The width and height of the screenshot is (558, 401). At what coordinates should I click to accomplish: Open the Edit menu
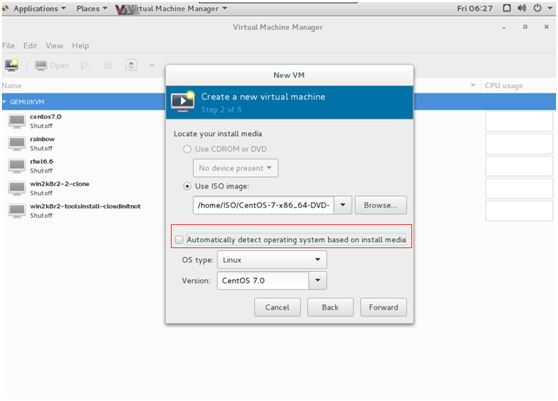coord(30,46)
